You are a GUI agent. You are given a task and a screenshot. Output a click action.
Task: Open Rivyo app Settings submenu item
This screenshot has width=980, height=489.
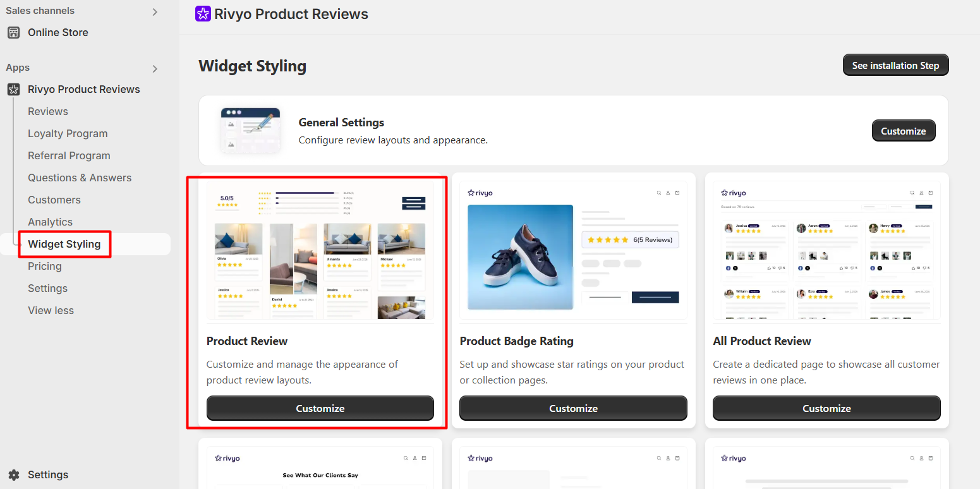pyautogui.click(x=47, y=288)
